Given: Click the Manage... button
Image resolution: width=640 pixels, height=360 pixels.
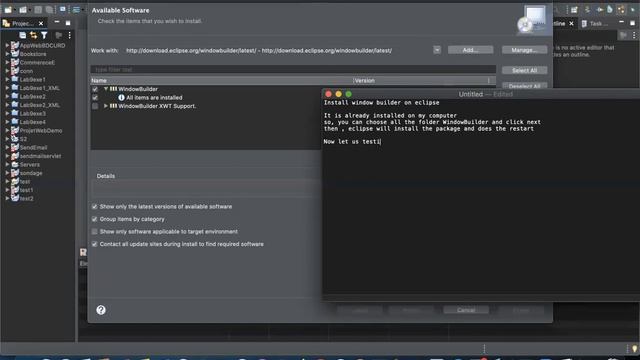Looking at the screenshot, I should pyautogui.click(x=524, y=50).
